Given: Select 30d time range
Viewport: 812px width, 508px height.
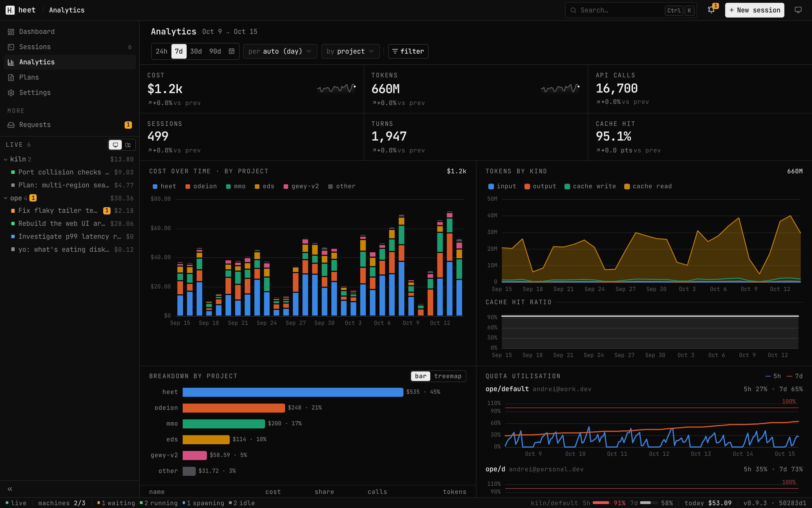Looking at the screenshot, I should (196, 51).
